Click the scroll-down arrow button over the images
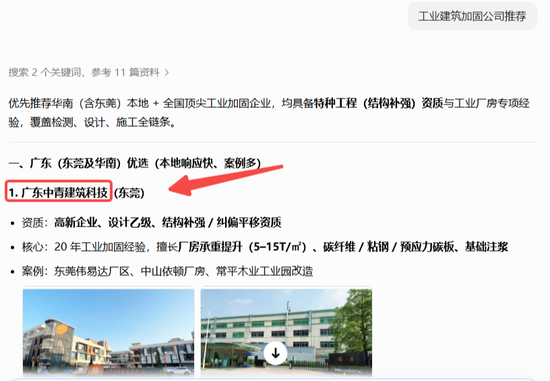The image size is (550, 381). (x=276, y=353)
